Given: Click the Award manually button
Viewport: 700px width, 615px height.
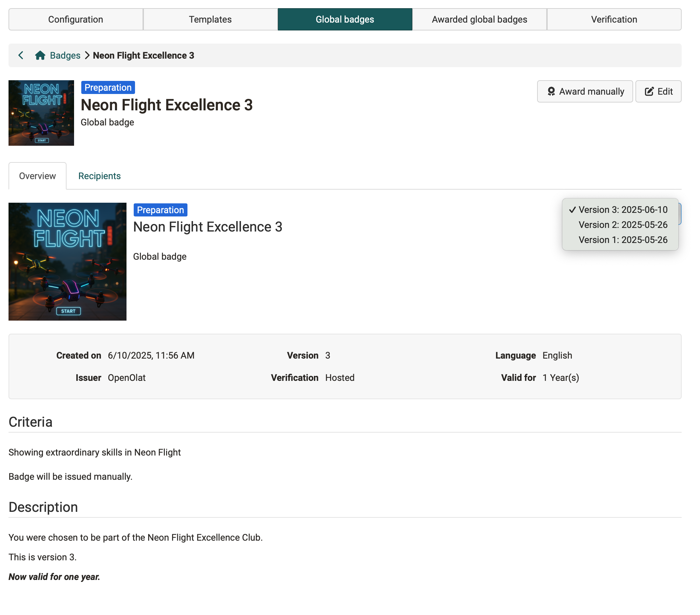Looking at the screenshot, I should (x=585, y=91).
